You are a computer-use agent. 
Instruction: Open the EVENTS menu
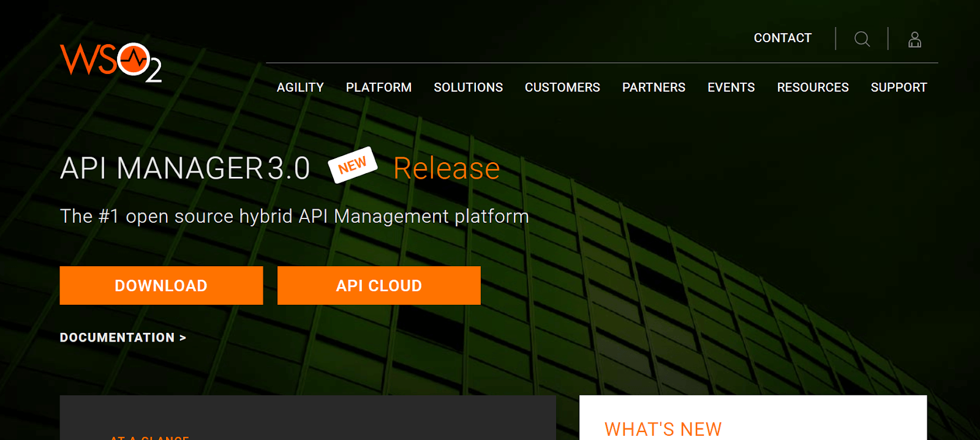[731, 88]
